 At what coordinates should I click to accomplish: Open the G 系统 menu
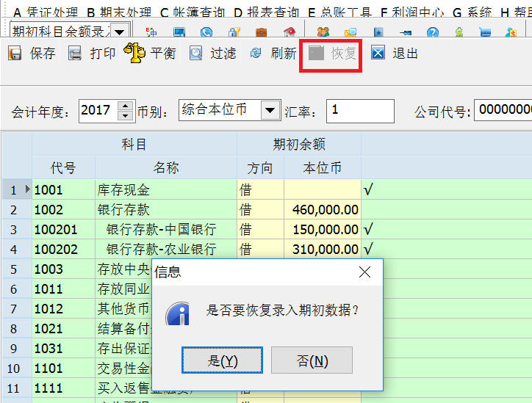pyautogui.click(x=472, y=12)
